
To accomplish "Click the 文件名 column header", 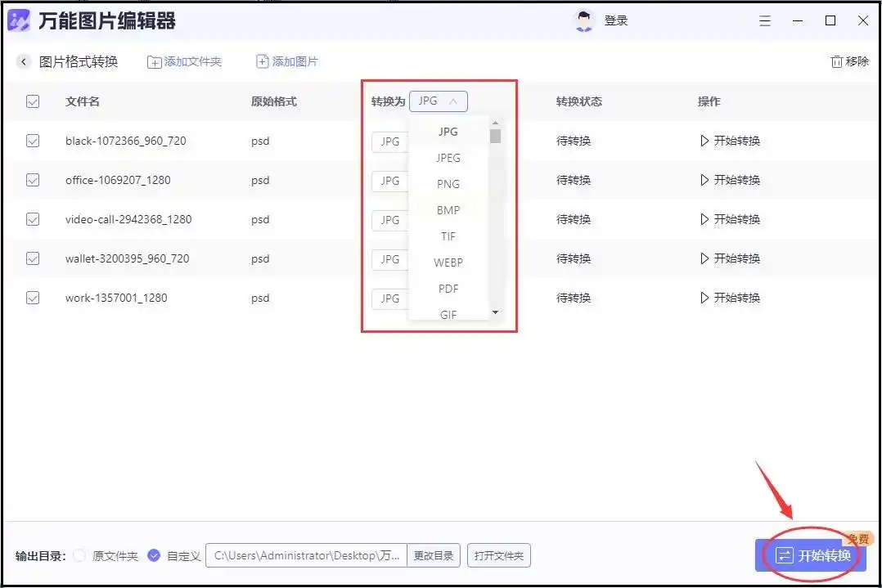I will pos(82,101).
